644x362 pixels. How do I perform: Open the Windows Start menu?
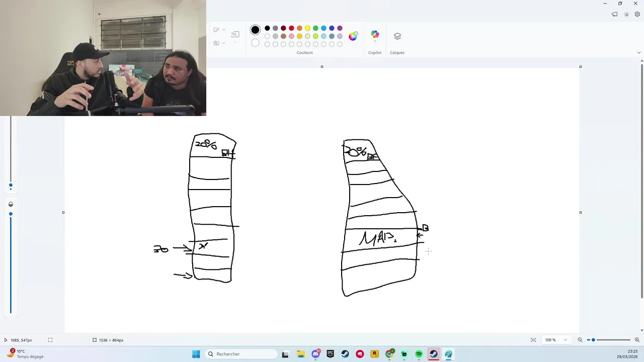(x=196, y=354)
